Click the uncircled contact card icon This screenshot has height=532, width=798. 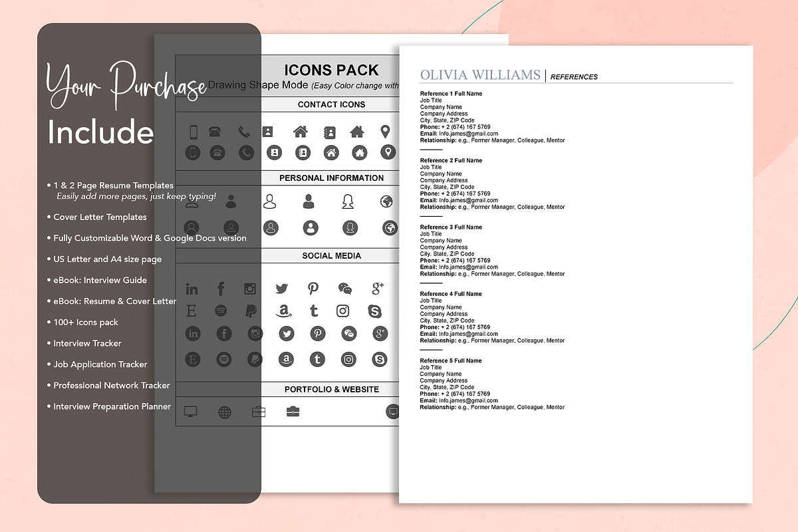(x=267, y=132)
